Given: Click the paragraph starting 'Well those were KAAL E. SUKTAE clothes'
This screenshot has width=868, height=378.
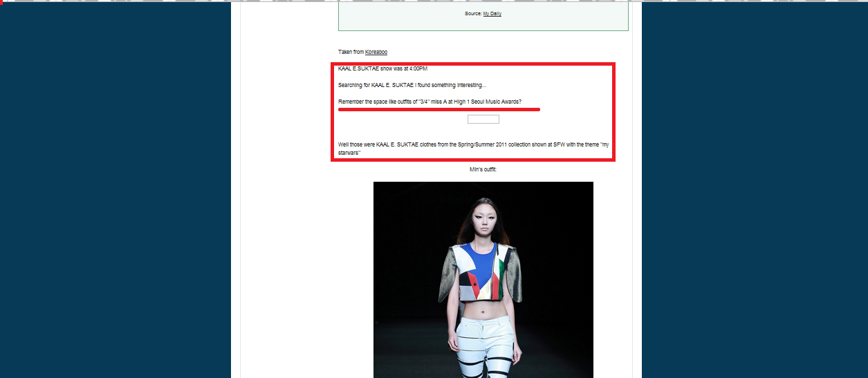Looking at the screenshot, I should tap(474, 149).
